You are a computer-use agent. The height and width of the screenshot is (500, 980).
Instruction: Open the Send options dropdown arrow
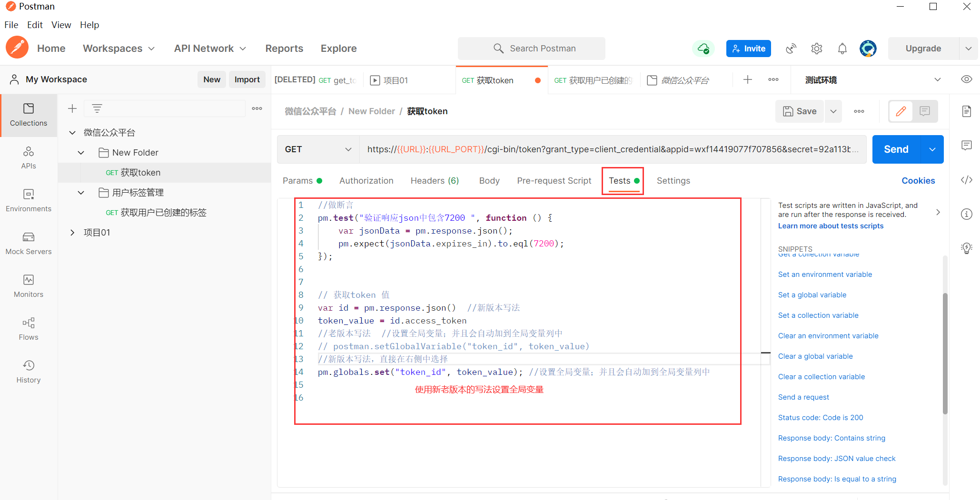coord(932,149)
